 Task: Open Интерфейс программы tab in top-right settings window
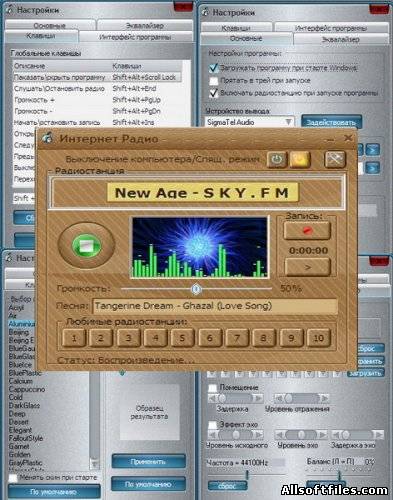pyautogui.click(x=331, y=28)
